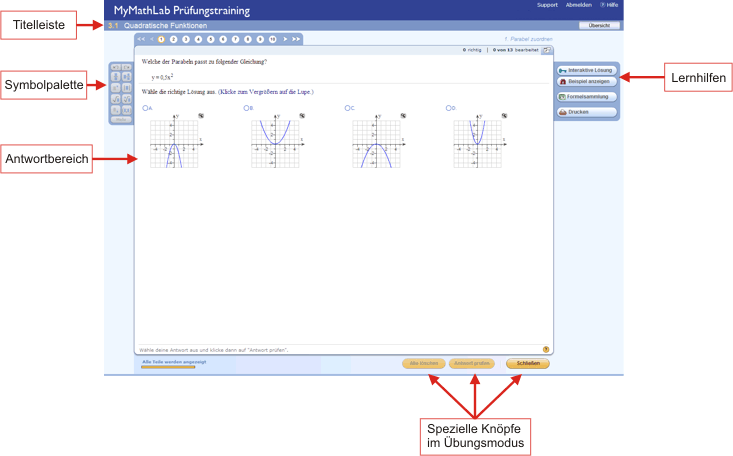Open question number 4

coord(198,39)
